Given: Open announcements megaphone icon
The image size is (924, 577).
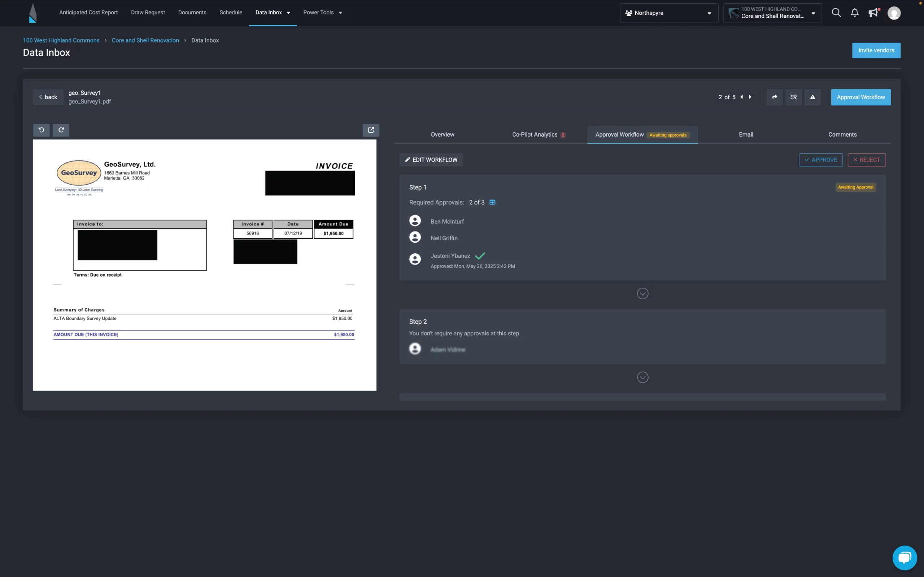Looking at the screenshot, I should (873, 13).
